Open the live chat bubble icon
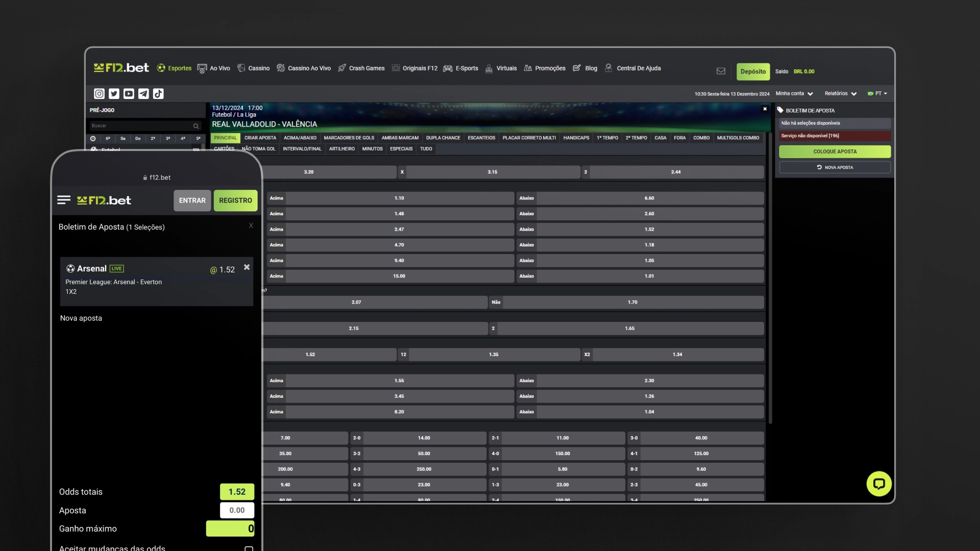The image size is (980, 551). pyautogui.click(x=879, y=484)
